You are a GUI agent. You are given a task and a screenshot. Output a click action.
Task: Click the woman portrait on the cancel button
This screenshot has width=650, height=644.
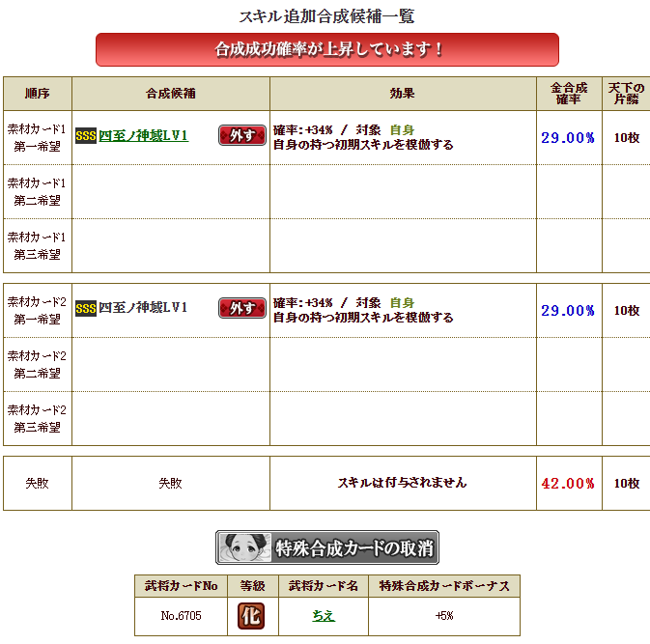click(245, 547)
